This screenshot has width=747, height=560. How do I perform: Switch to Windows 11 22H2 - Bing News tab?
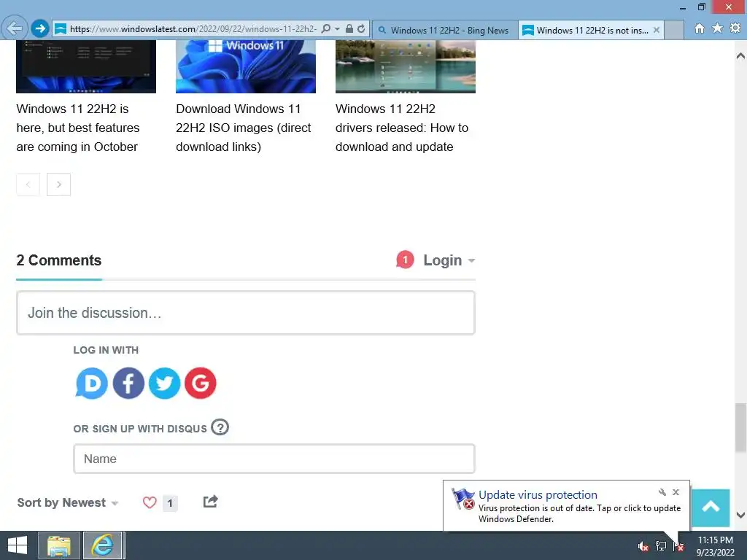pyautogui.click(x=444, y=30)
